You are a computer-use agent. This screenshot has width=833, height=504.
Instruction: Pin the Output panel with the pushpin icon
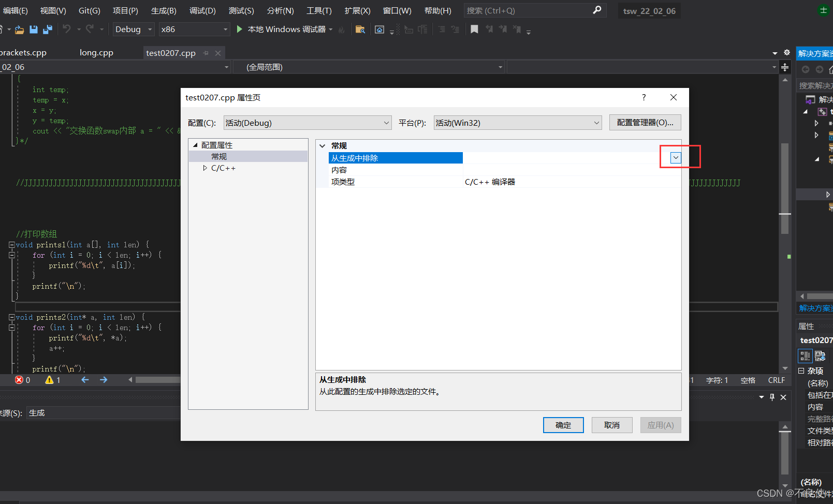click(772, 397)
